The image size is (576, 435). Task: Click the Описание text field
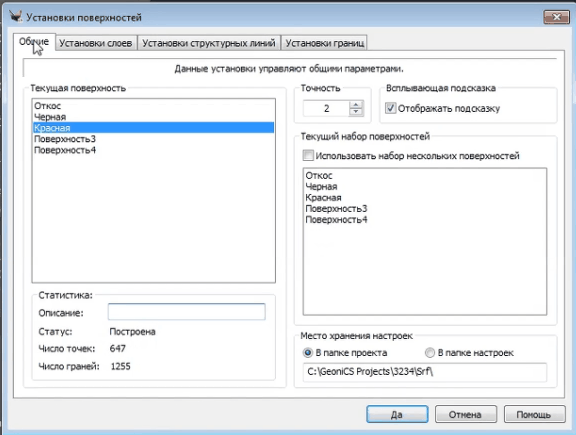tap(187, 312)
